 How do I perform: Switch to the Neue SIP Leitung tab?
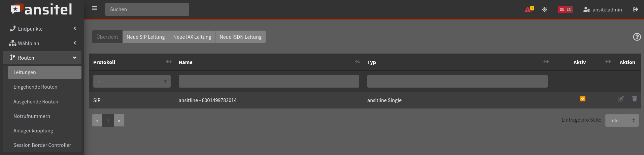click(x=145, y=37)
